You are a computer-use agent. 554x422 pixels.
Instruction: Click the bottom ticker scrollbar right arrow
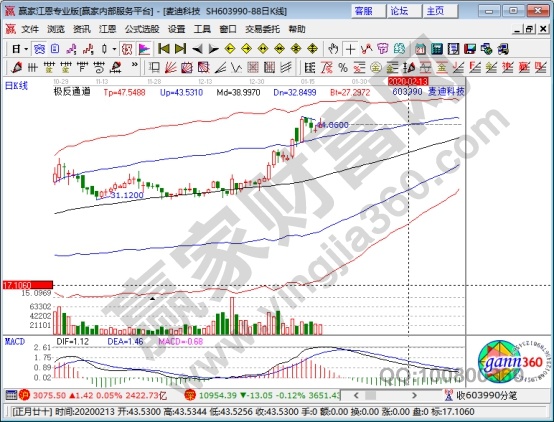click(x=414, y=395)
